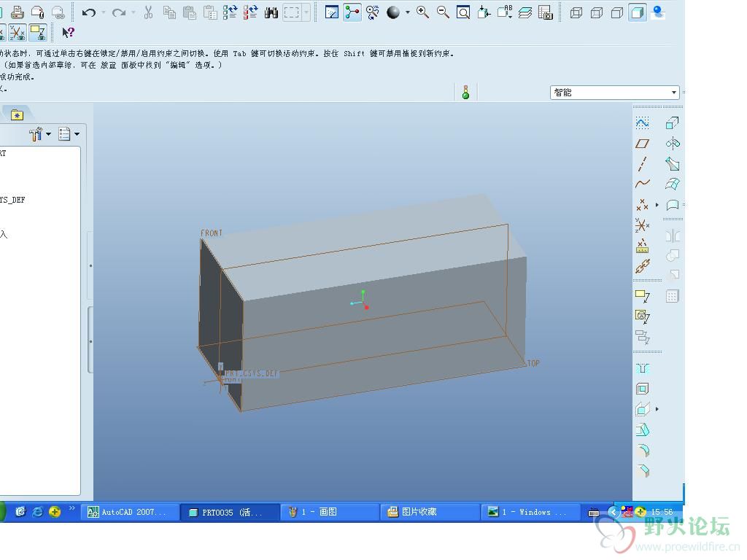The width and height of the screenshot is (747, 560).
Task: Select the Analysis feature tool
Action: point(642,246)
